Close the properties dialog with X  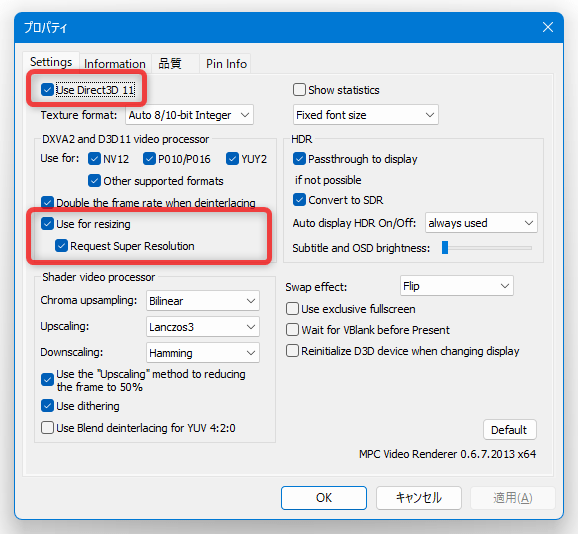click(548, 27)
